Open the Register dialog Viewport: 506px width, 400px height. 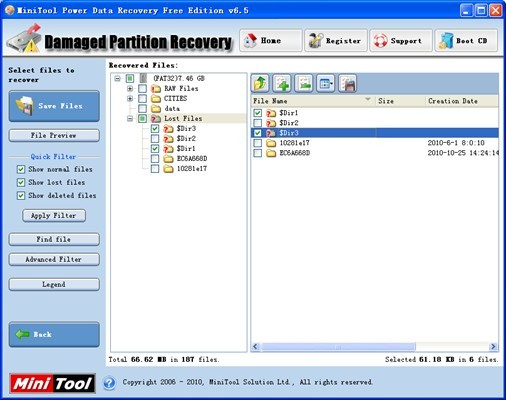[336, 40]
